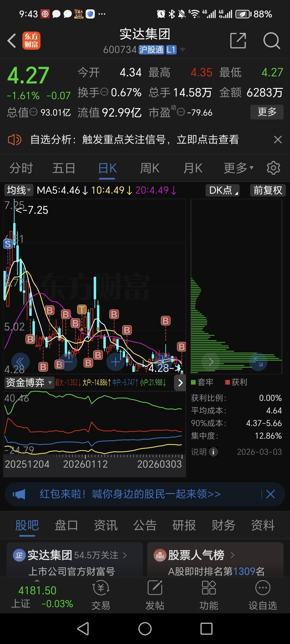
Task: Open 红包来啦 promotion link
Action: pyautogui.click(x=130, y=494)
